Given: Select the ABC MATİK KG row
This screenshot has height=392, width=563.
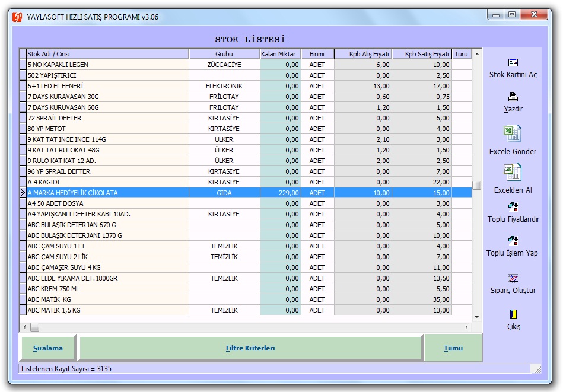Looking at the screenshot, I should [246, 299].
